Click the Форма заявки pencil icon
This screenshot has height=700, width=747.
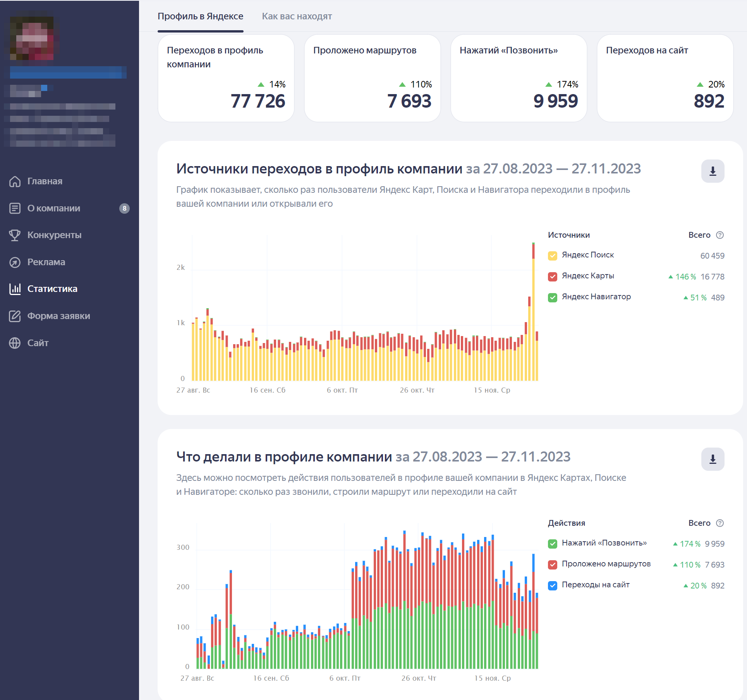[15, 316]
